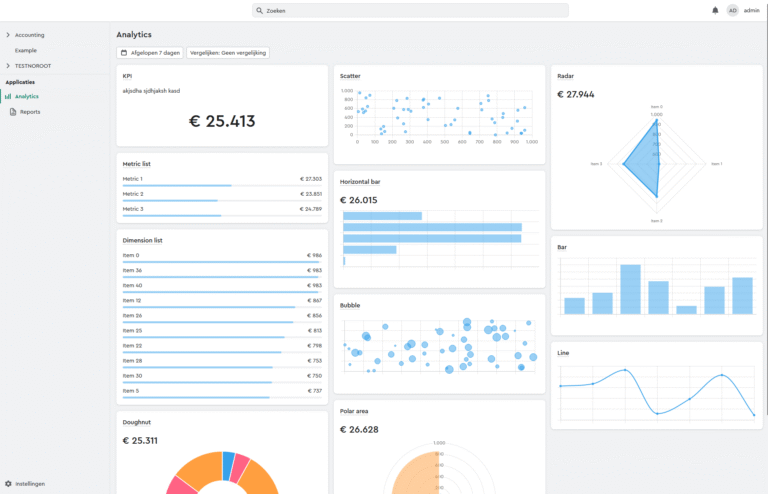Open the Vergelijken: Geen vergelijking dropdown
This screenshot has height=494, width=768.
228,52
